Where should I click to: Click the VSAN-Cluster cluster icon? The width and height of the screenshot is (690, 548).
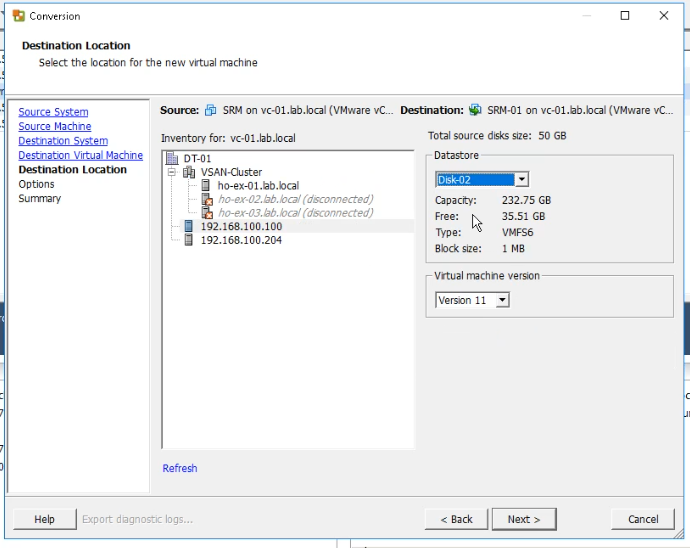(189, 172)
